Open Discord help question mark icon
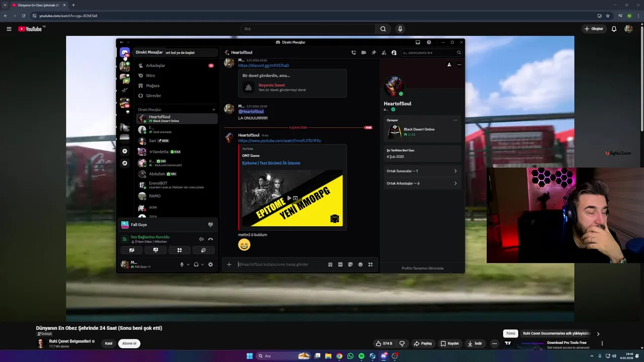 (429, 42)
